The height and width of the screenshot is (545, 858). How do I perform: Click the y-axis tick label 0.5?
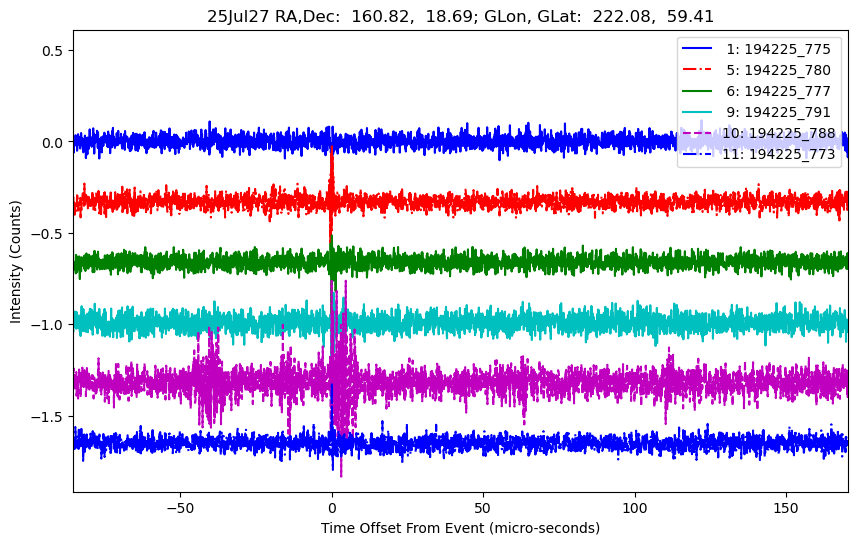[54, 51]
